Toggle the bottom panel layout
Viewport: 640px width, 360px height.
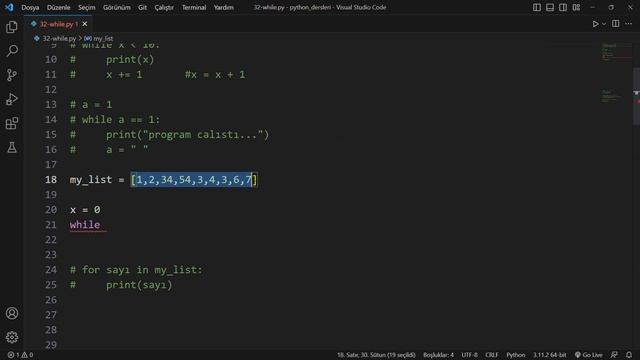(x=550, y=7)
